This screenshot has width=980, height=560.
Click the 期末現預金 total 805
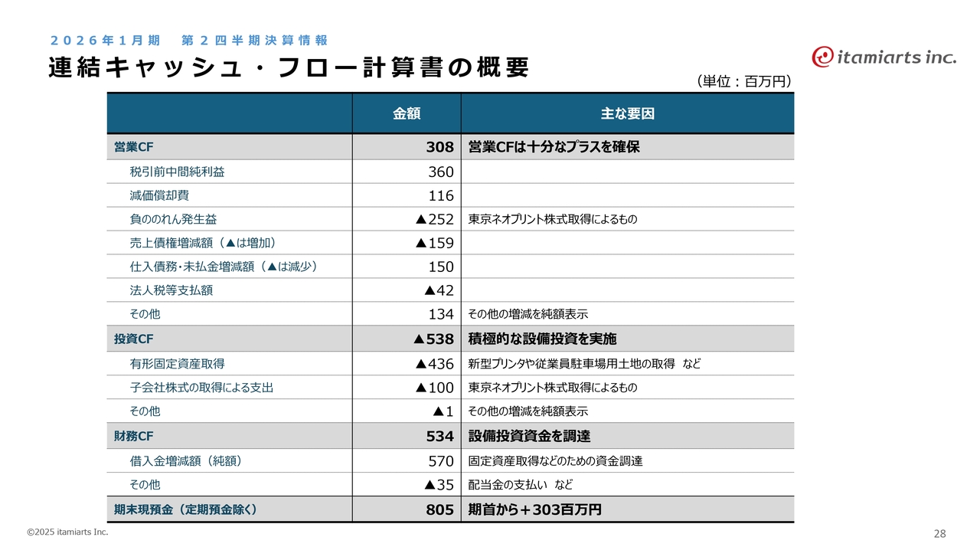click(x=439, y=509)
